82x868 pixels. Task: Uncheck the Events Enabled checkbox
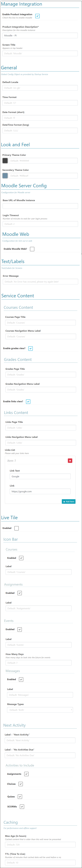[x=20, y=629]
